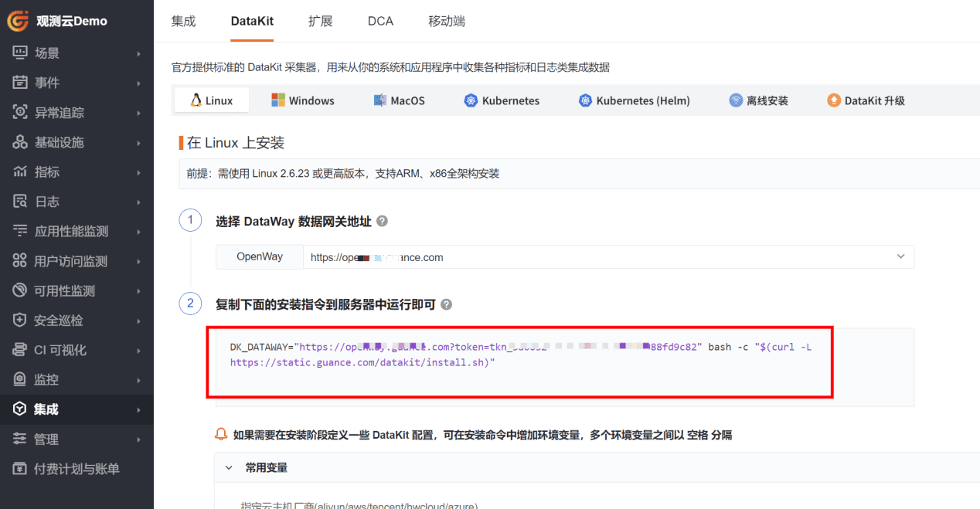Click help icon beside DataWay 数据网关地址
980x509 pixels.
(x=382, y=221)
